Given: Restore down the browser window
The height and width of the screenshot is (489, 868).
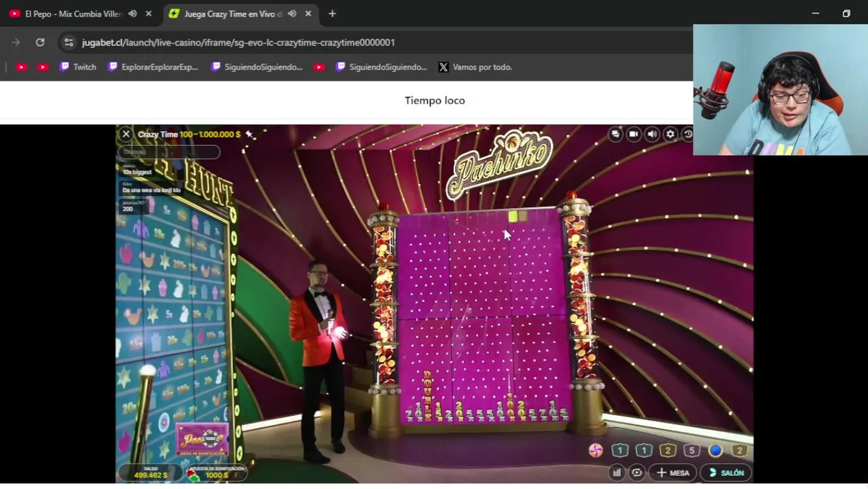Looking at the screenshot, I should (846, 14).
